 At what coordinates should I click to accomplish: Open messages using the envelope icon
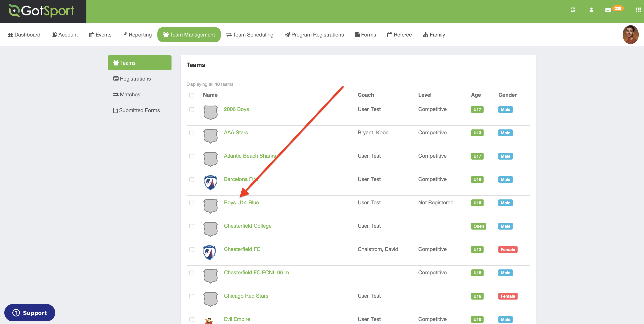click(608, 10)
